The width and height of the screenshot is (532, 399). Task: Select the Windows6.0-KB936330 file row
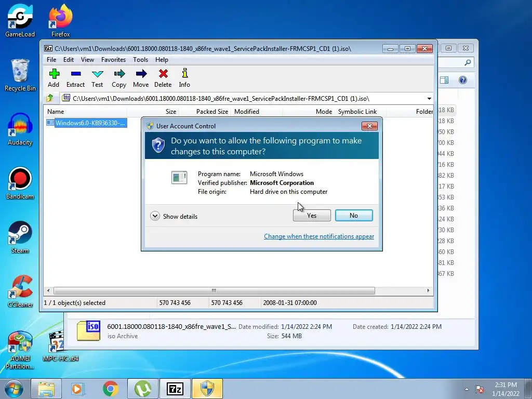(87, 123)
